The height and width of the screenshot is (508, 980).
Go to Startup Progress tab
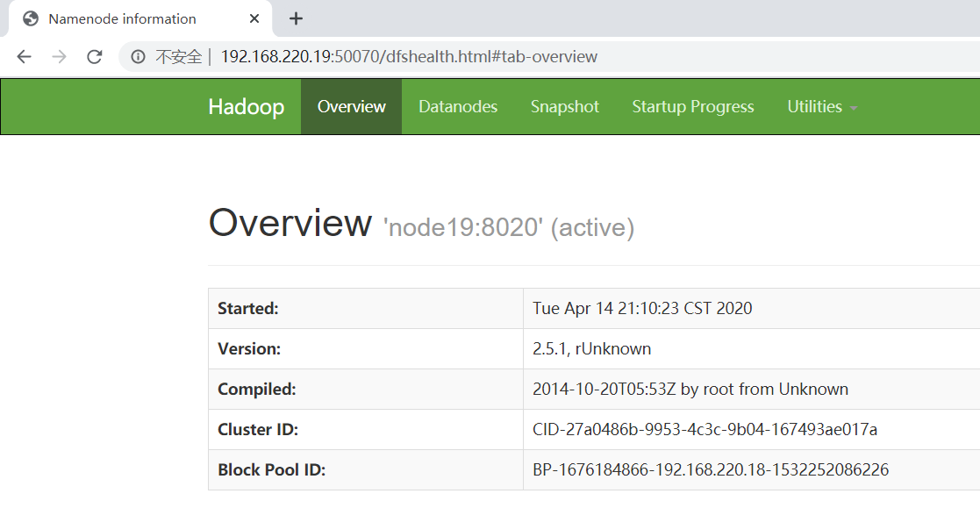692,107
